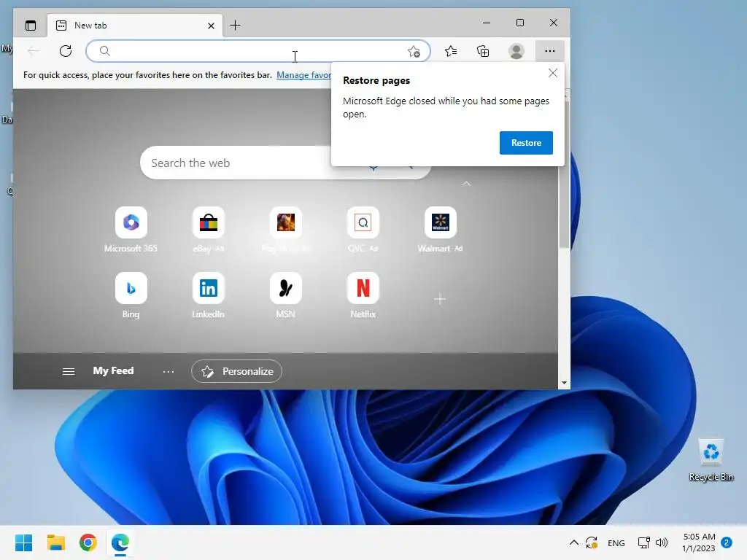Follow the Manage favorites link
747x560 pixels.
pos(304,75)
